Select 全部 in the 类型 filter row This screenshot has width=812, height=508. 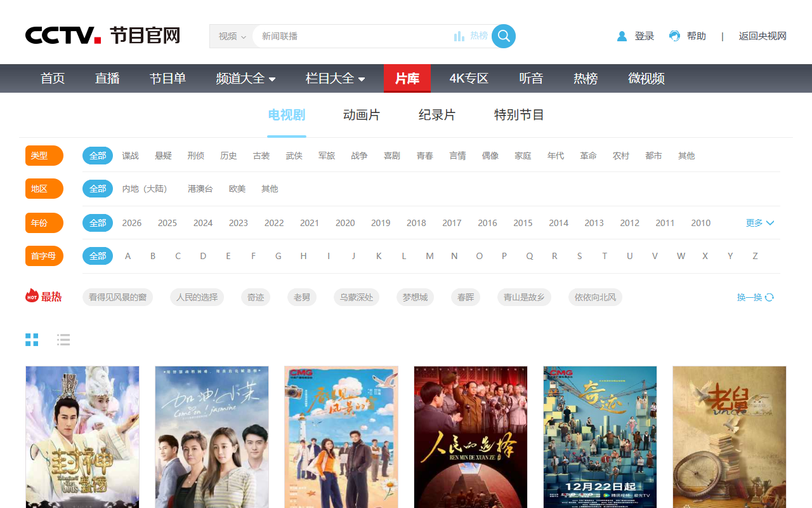(98, 156)
